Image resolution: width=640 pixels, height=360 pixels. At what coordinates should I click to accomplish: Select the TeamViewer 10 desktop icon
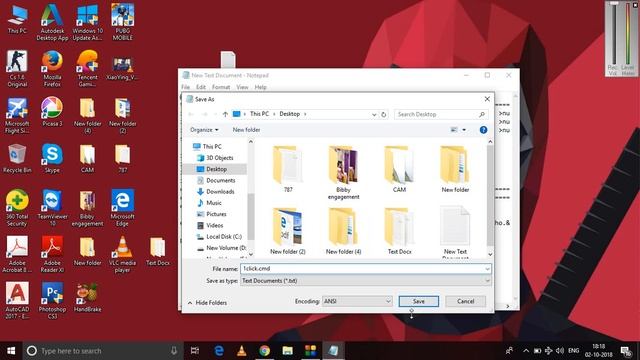[52, 208]
